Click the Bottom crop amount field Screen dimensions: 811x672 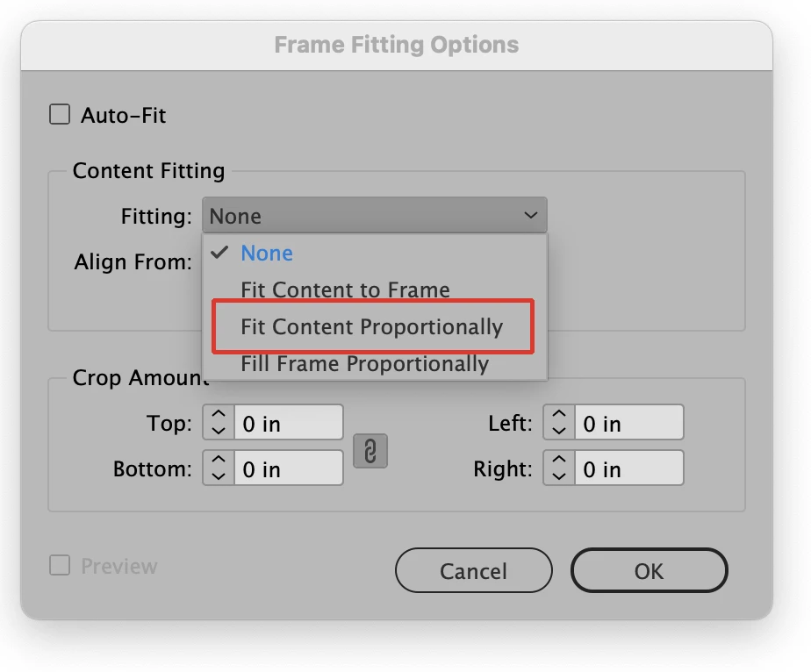(x=288, y=469)
